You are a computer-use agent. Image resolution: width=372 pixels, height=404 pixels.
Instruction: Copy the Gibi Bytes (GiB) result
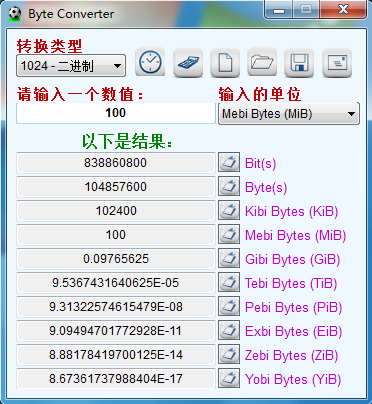(229, 258)
